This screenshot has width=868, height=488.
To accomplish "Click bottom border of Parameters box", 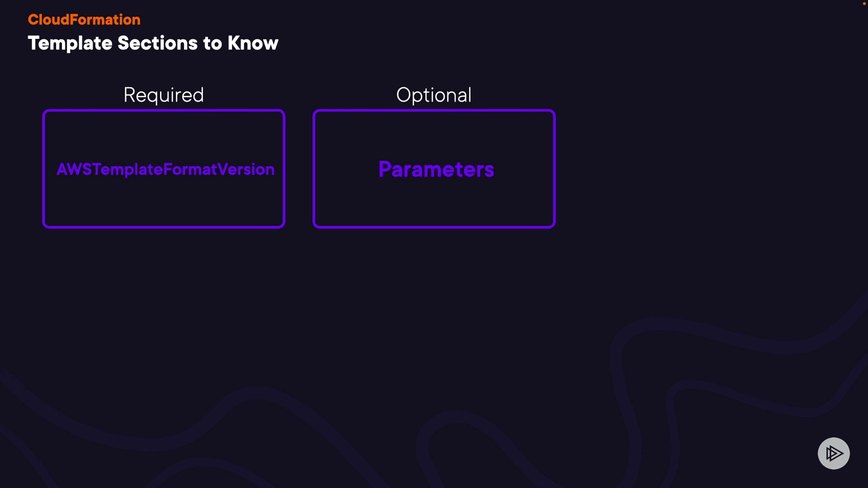I will [x=434, y=226].
